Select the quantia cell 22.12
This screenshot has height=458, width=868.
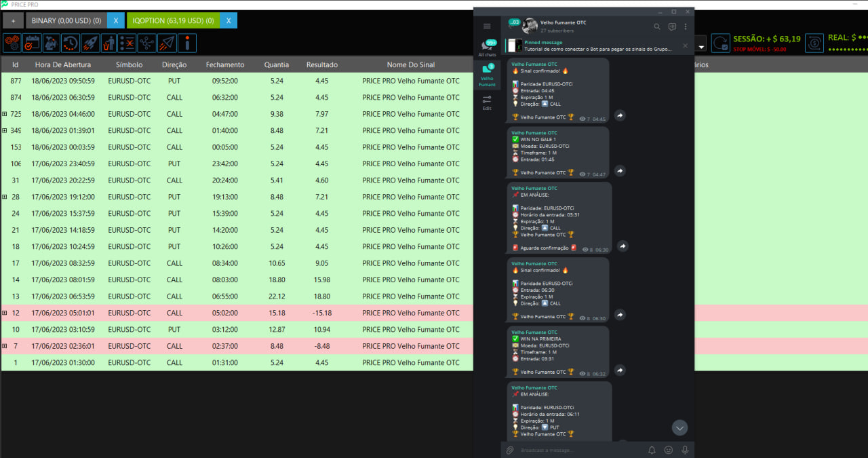[277, 297]
